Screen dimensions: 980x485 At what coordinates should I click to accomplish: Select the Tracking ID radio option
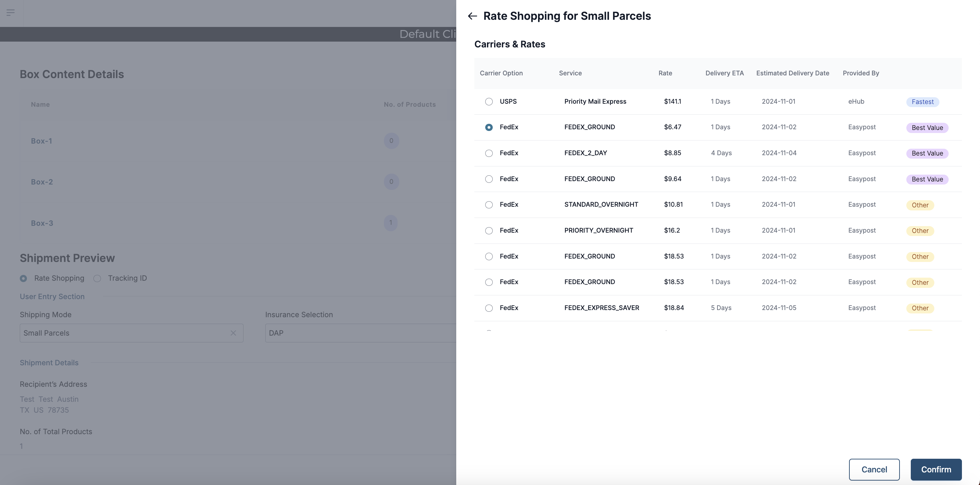pyautogui.click(x=98, y=278)
